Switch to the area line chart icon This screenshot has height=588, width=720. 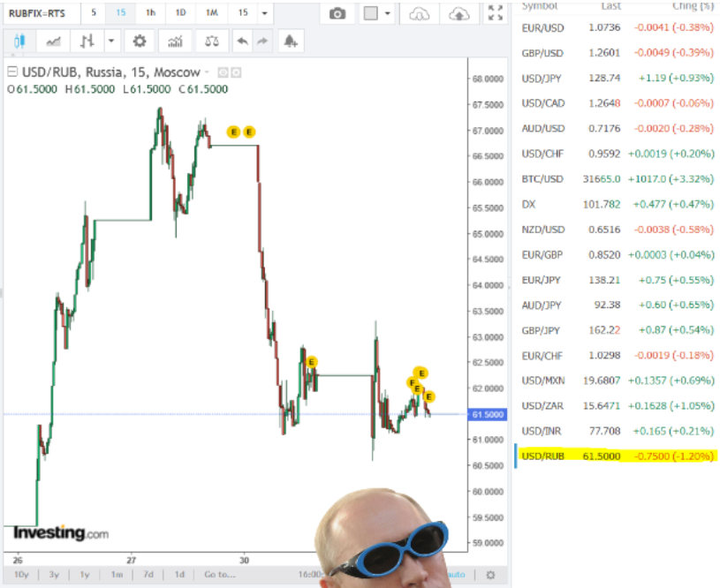53,41
